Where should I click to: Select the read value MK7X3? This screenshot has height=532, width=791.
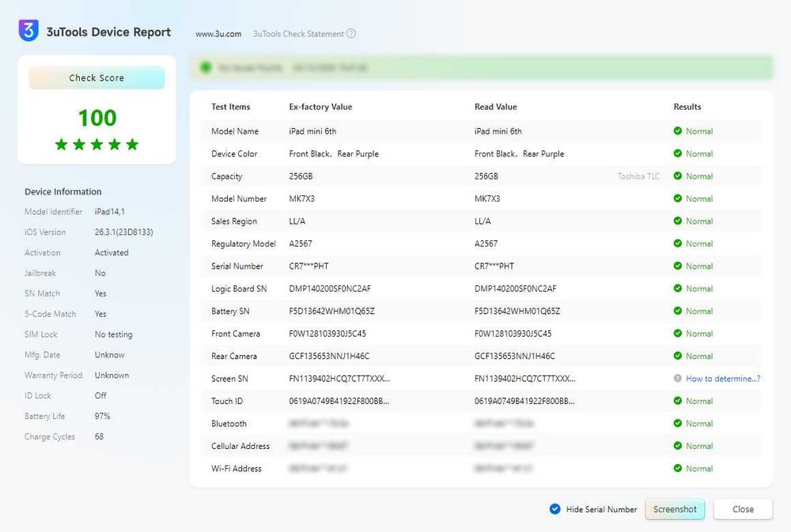click(487, 198)
